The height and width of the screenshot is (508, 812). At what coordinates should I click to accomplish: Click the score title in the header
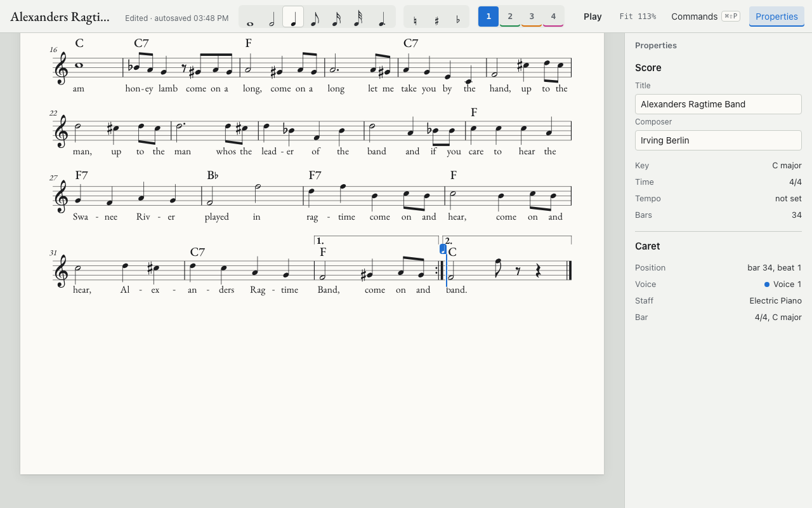click(60, 17)
